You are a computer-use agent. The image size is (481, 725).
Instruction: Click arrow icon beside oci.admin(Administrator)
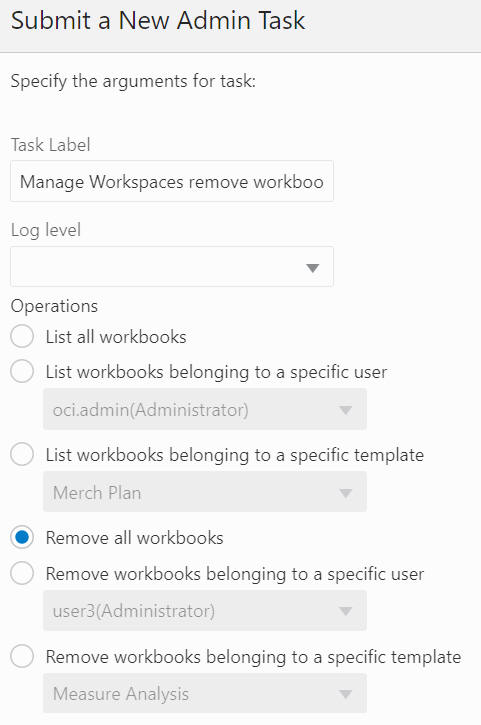[x=345, y=410]
